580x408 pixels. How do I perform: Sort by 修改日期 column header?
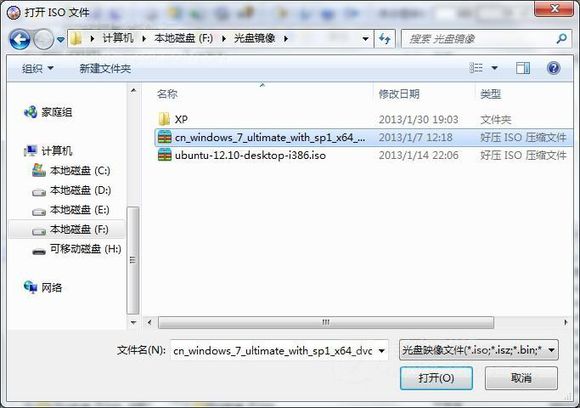[399, 94]
